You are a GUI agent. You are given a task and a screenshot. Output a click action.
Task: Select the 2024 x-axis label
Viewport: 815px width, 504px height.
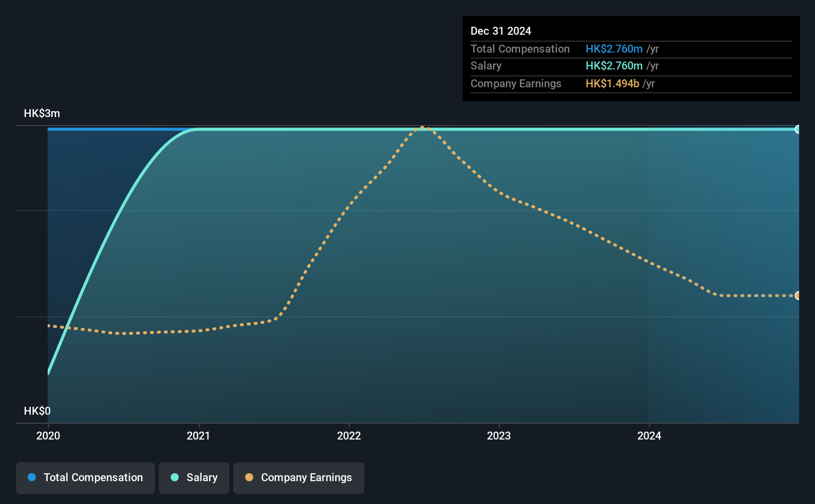(x=649, y=436)
